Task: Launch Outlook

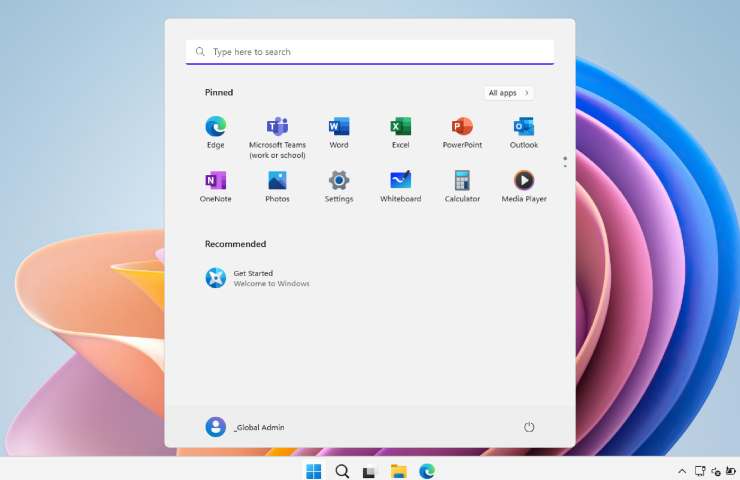Action: tap(524, 133)
